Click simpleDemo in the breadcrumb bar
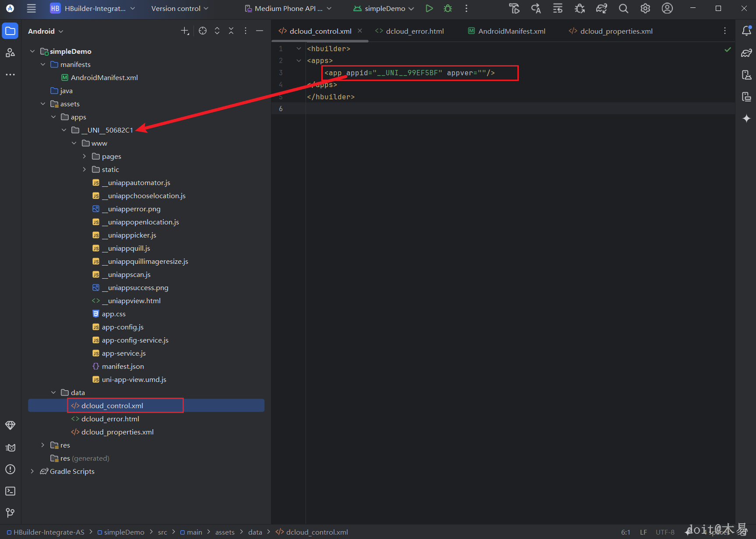 (x=124, y=532)
